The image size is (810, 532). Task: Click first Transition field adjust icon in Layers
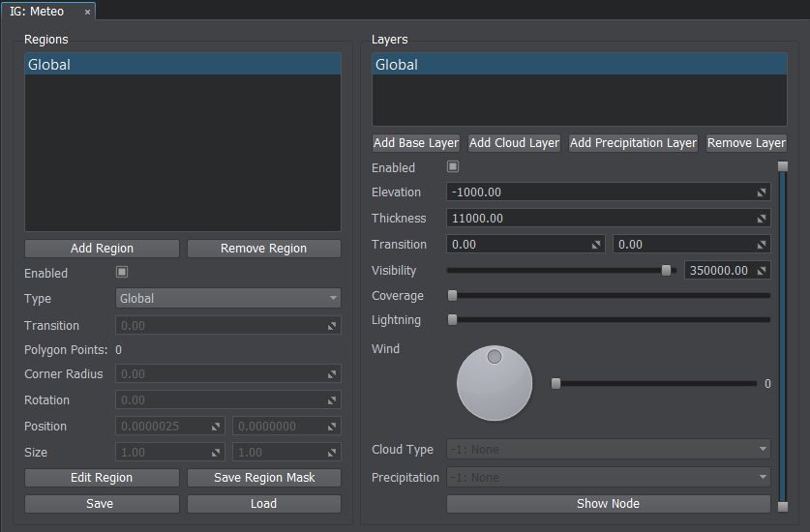click(x=596, y=245)
